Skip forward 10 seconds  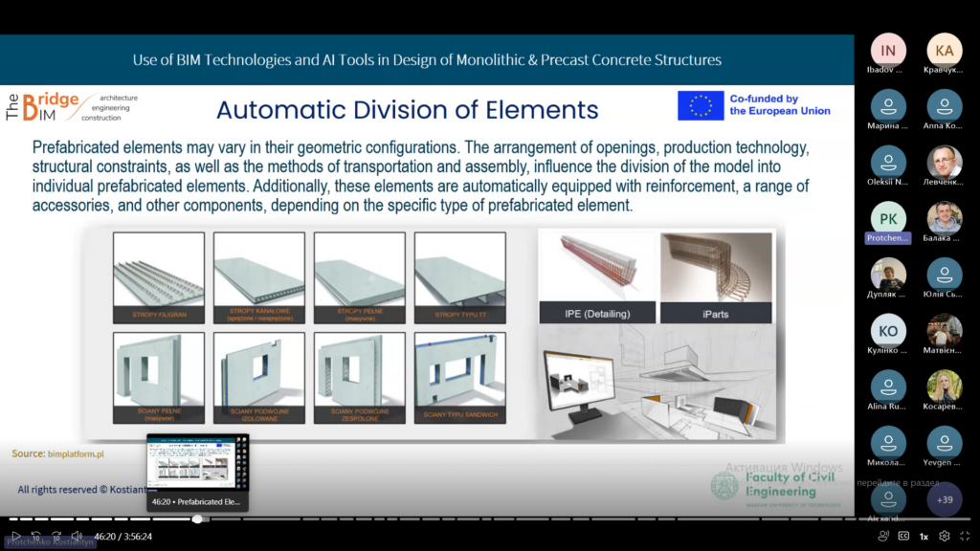tap(57, 537)
